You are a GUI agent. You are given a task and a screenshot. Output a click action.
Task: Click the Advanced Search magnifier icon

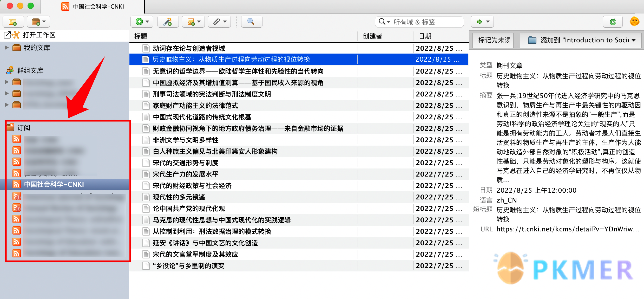point(252,22)
